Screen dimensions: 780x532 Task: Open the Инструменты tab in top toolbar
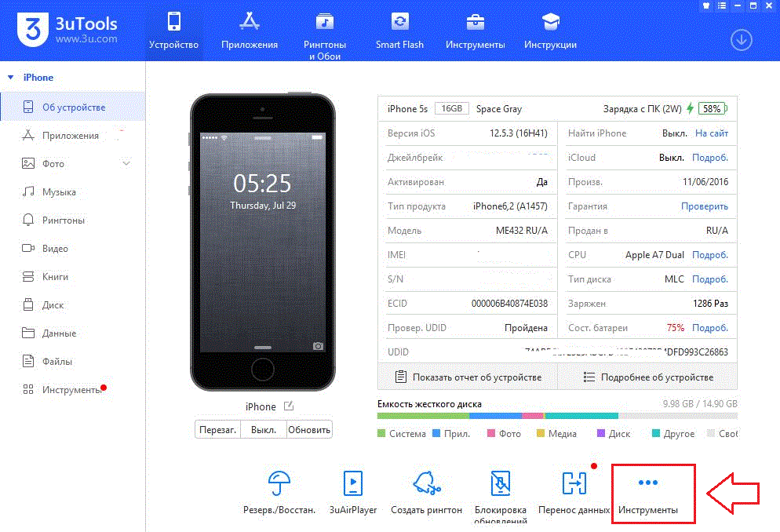tap(475, 31)
